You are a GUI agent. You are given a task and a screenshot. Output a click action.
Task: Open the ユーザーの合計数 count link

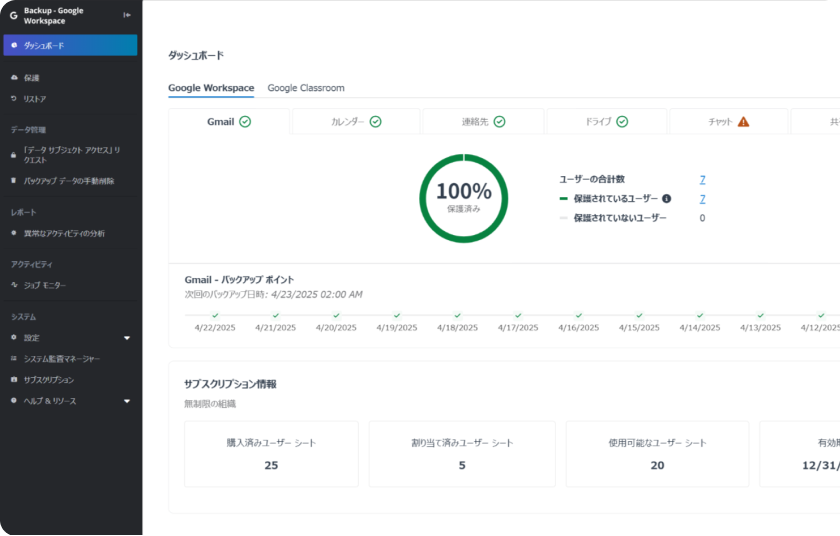[702, 179]
